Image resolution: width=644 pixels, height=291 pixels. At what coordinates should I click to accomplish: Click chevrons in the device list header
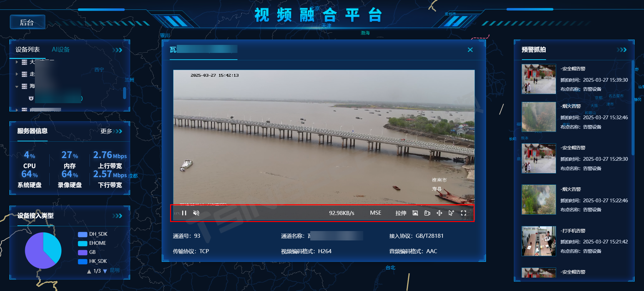tap(117, 50)
